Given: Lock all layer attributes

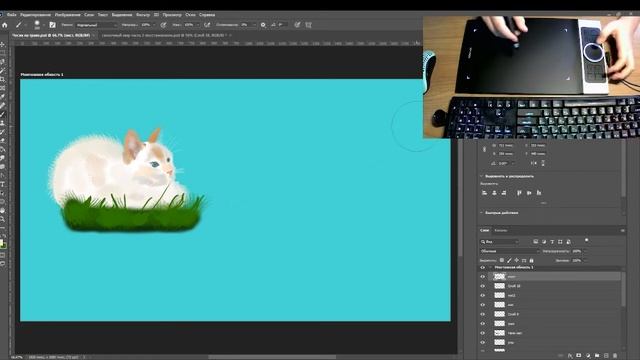Looking at the screenshot, I should point(531,260).
